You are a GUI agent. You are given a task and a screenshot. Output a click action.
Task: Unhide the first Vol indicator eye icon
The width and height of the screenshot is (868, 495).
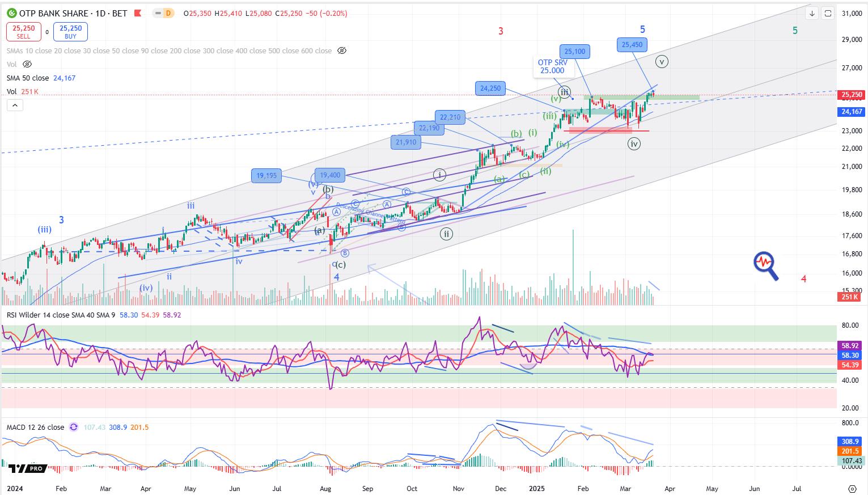click(27, 64)
